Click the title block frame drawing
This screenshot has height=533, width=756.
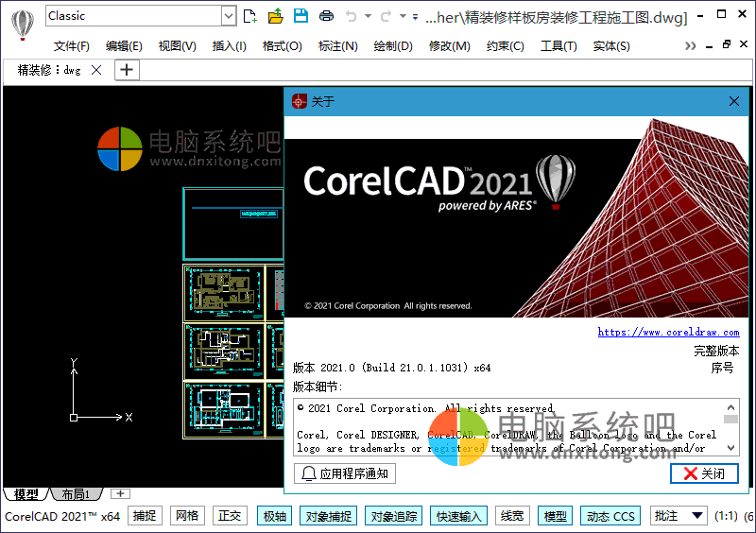pos(233,224)
